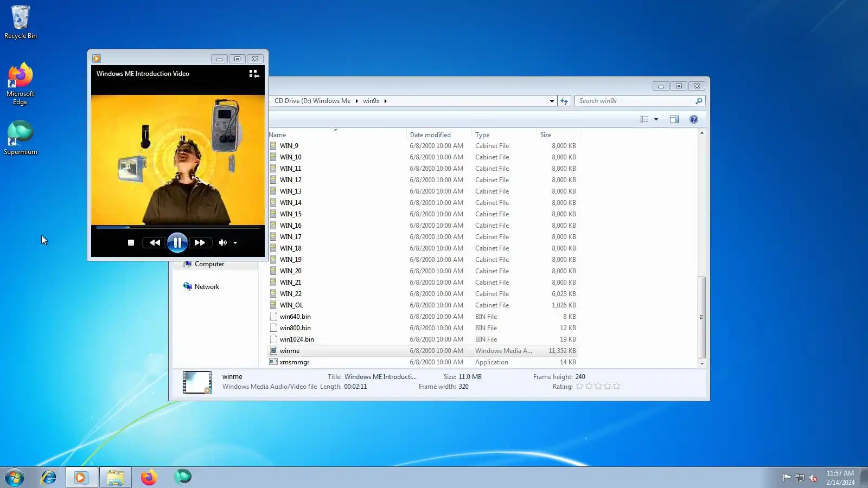Launch Firefox from the taskbar
The width and height of the screenshot is (868, 488).
point(149,478)
